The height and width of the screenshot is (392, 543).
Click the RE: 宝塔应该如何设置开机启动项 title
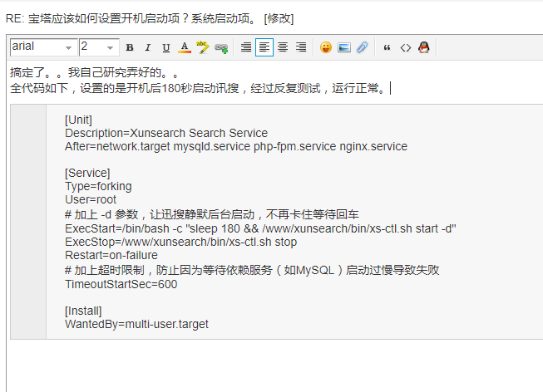(131, 18)
